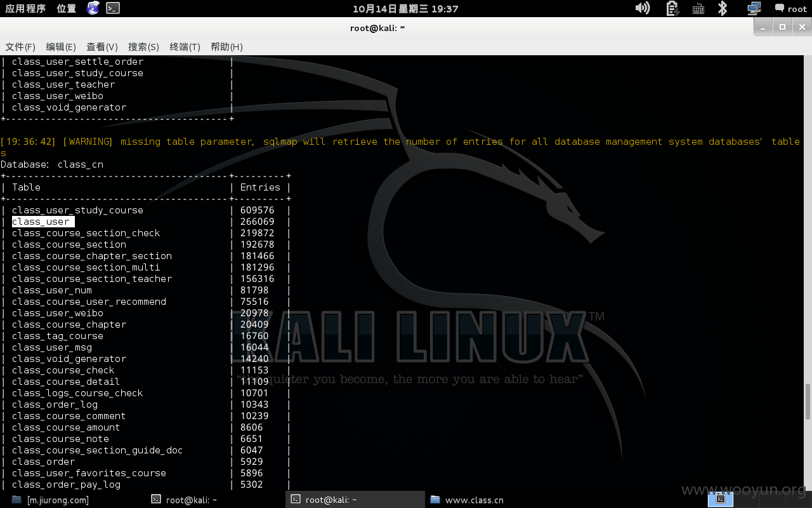Click class_course_user_recommend table name

[89, 302]
